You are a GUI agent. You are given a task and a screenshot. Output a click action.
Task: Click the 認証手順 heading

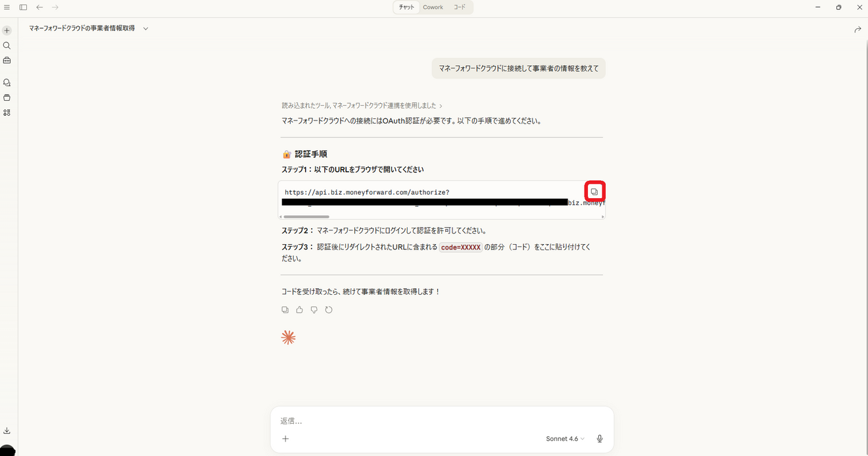pyautogui.click(x=311, y=154)
